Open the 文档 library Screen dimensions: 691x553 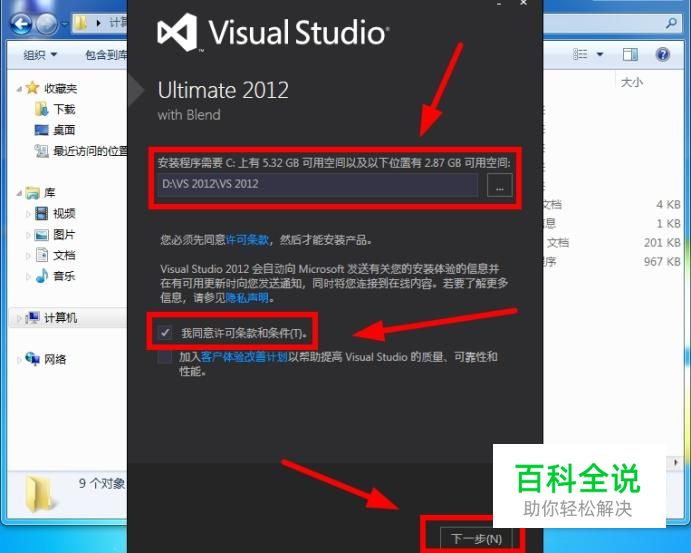pyautogui.click(x=64, y=255)
